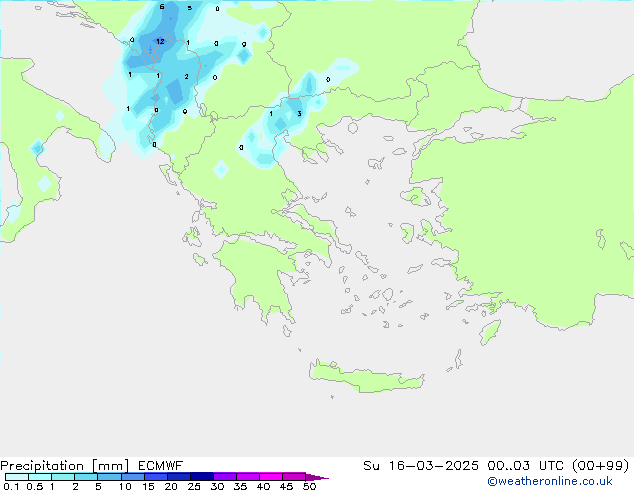Click the 1–2 mm legend swatch
This screenshot has height=490, width=634.
pyautogui.click(x=63, y=477)
